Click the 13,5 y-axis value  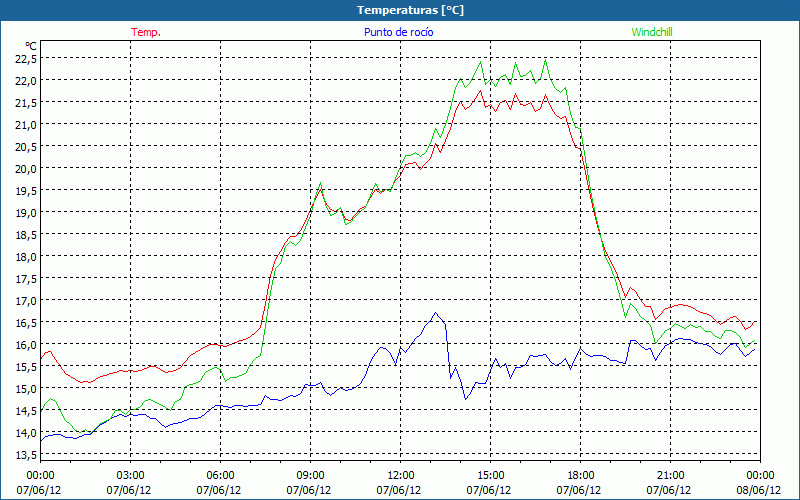tap(26, 454)
